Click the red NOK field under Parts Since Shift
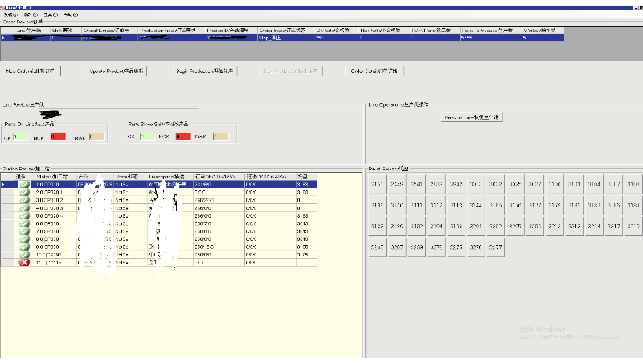The height and width of the screenshot is (364, 643). 183,137
